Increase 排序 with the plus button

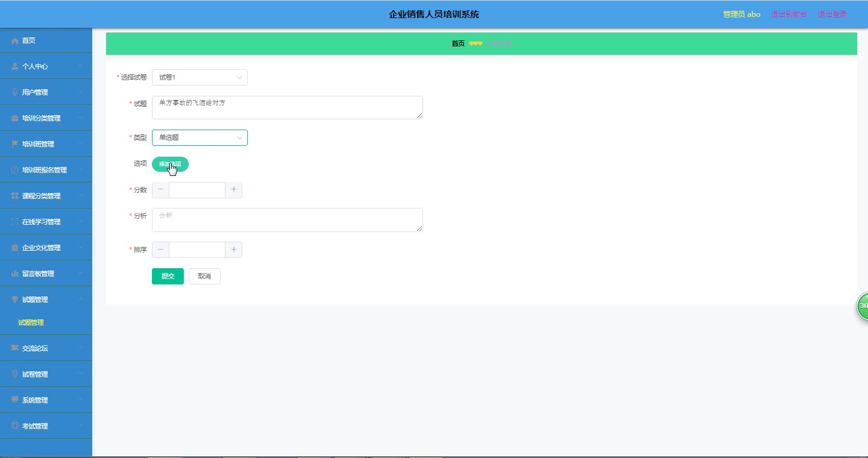[234, 249]
